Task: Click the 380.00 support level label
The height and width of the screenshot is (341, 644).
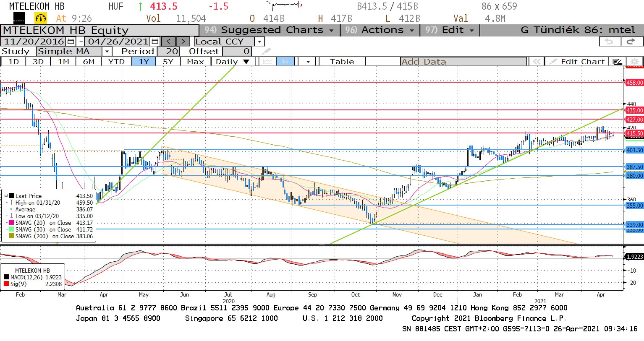Action: click(x=634, y=176)
